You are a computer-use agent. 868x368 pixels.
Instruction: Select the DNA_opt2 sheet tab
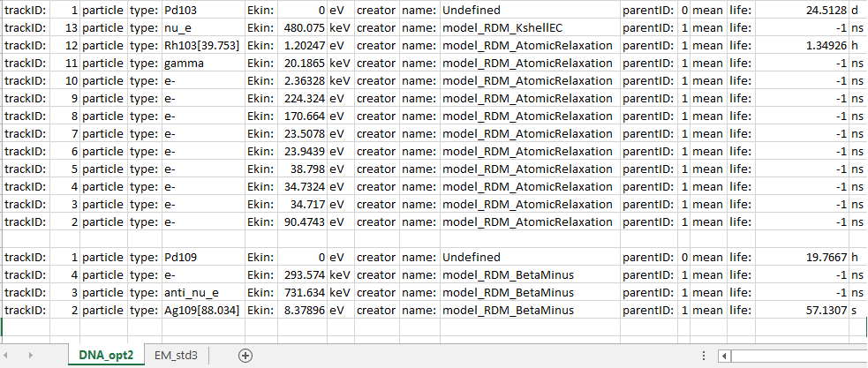[x=106, y=356]
